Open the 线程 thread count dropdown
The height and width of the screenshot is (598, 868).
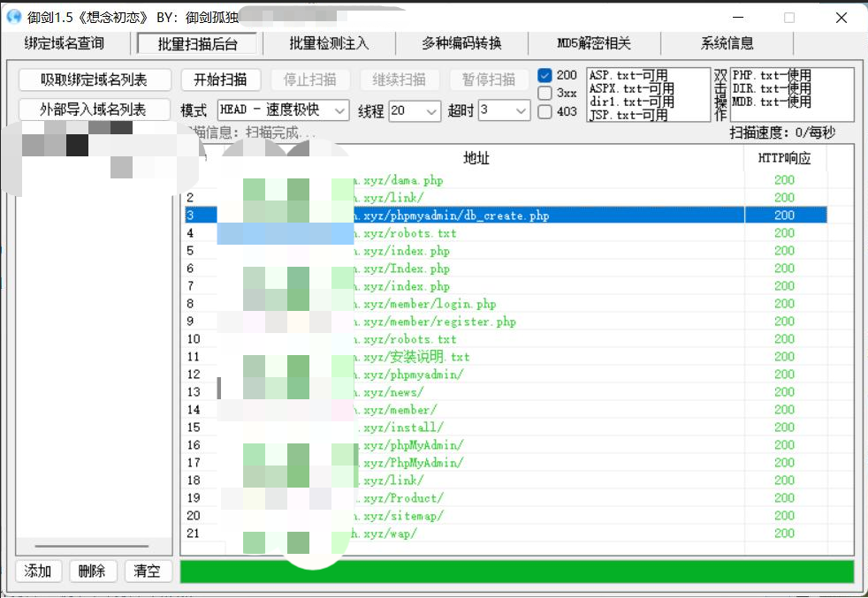pyautogui.click(x=415, y=110)
